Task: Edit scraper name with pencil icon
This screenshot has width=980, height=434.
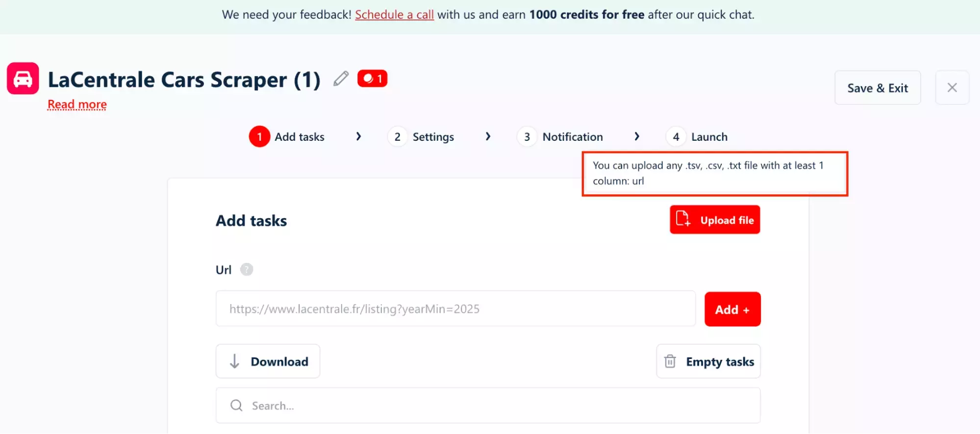Action: pyautogui.click(x=341, y=78)
